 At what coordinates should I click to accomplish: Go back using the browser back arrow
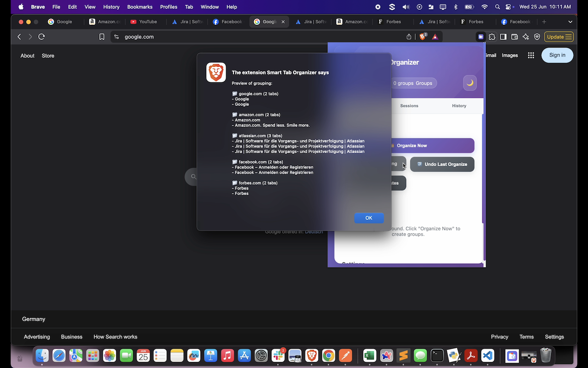[x=19, y=37]
